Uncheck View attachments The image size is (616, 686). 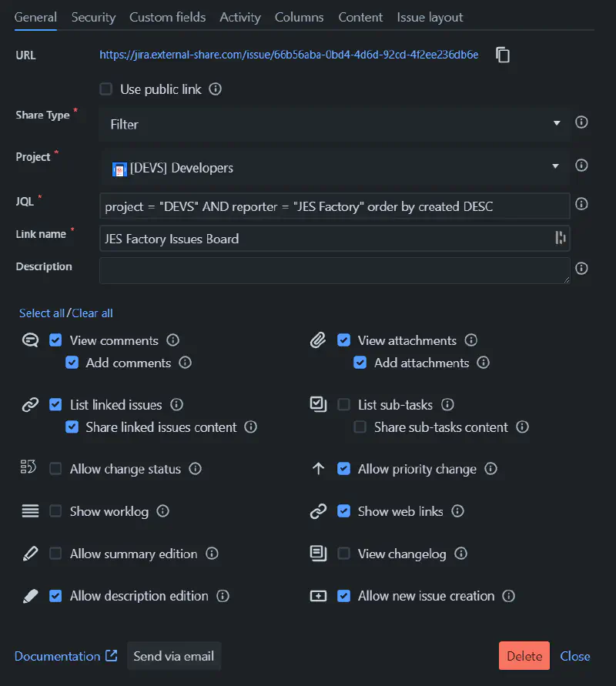344,340
